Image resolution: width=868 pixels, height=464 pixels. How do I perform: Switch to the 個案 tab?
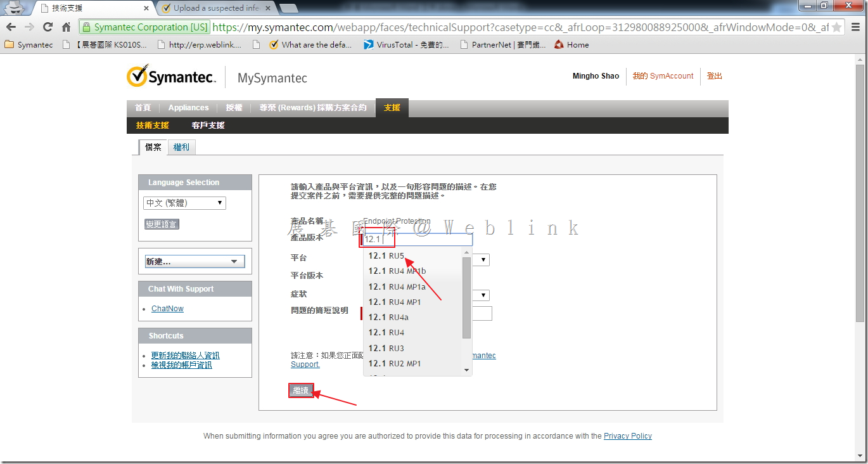coord(153,147)
